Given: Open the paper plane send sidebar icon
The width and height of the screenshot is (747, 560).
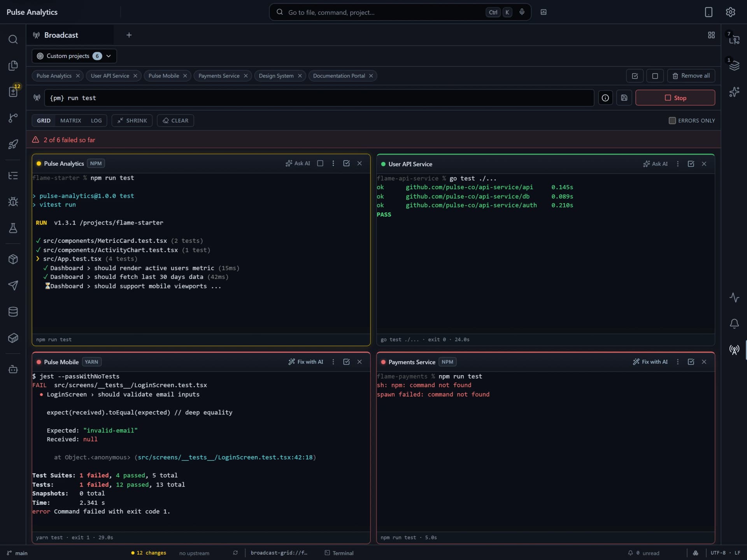Looking at the screenshot, I should [13, 285].
